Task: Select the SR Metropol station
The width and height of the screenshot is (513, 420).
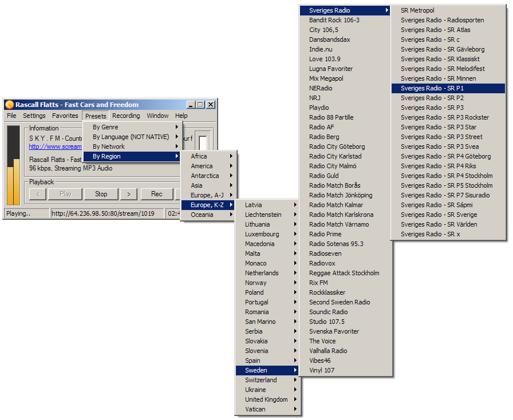Action: (448, 10)
